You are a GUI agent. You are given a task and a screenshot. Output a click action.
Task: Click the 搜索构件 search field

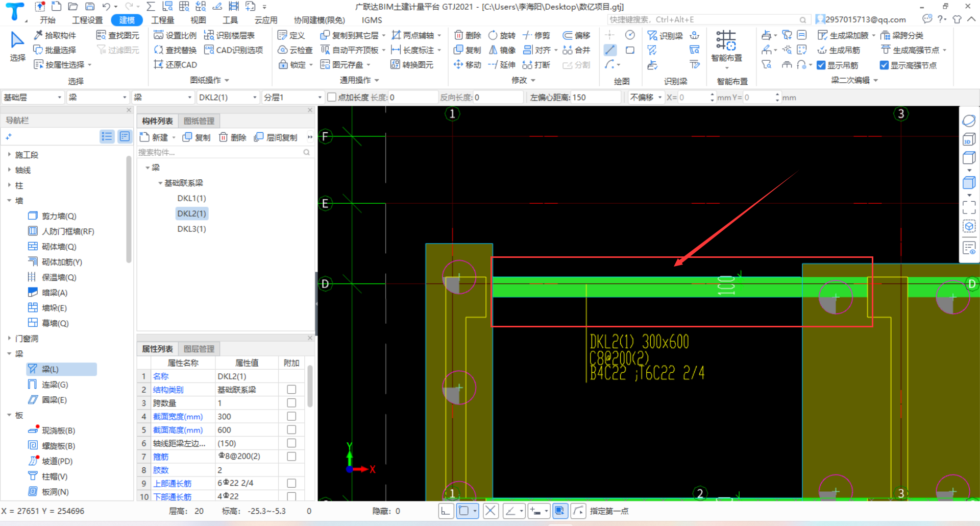225,152
